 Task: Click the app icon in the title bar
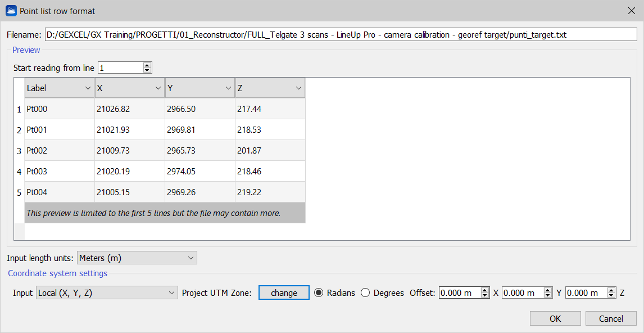click(11, 11)
